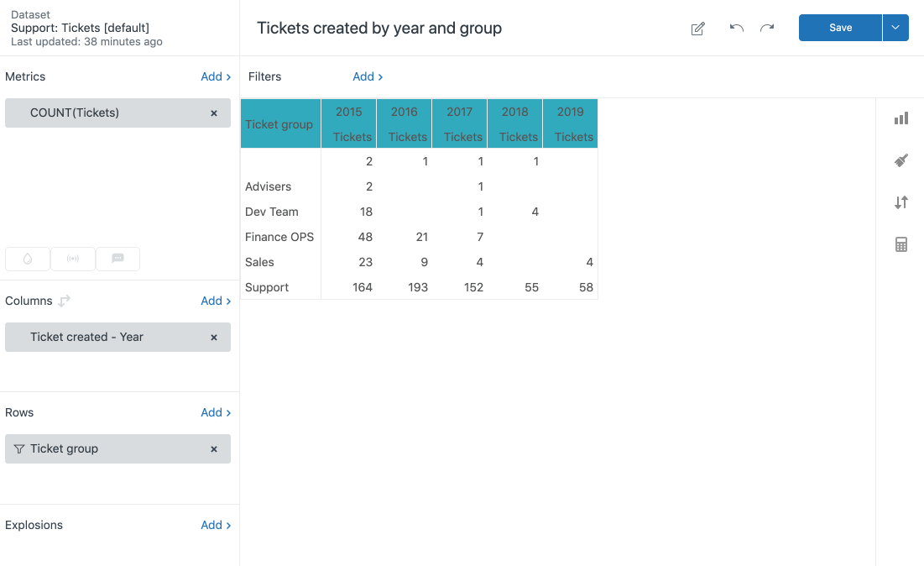Add a new filter
Screen dimensions: 924x566
(368, 76)
